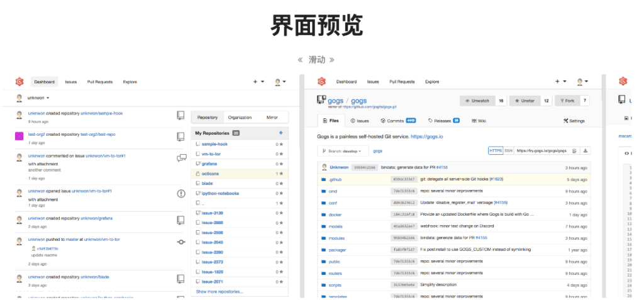Click the '界面预览' heading
This screenshot has height=300, width=644.
click(x=316, y=26)
